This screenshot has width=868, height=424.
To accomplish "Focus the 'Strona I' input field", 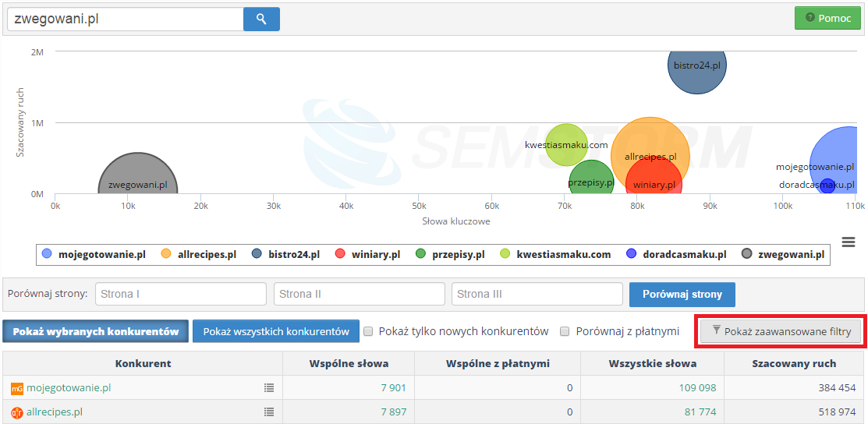I will tap(181, 294).
